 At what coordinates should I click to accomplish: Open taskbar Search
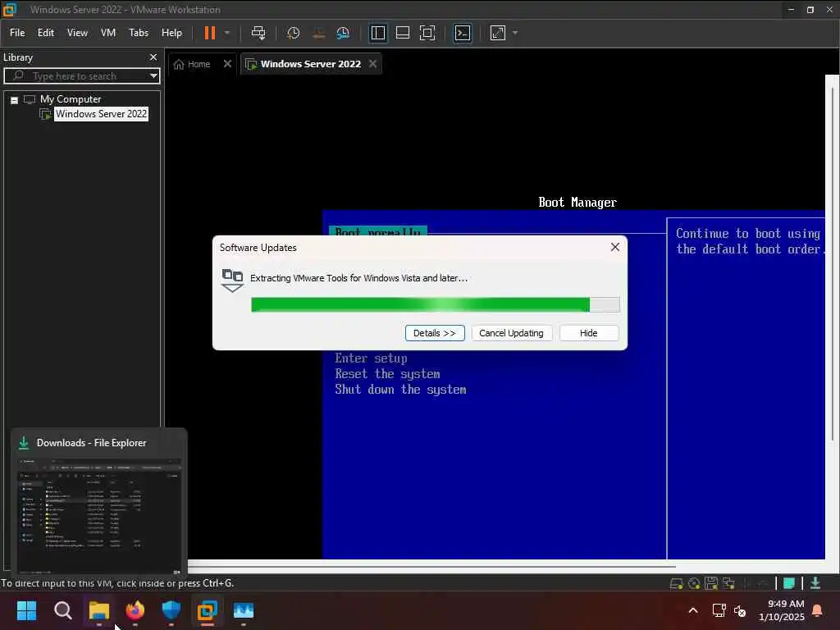tap(62, 610)
